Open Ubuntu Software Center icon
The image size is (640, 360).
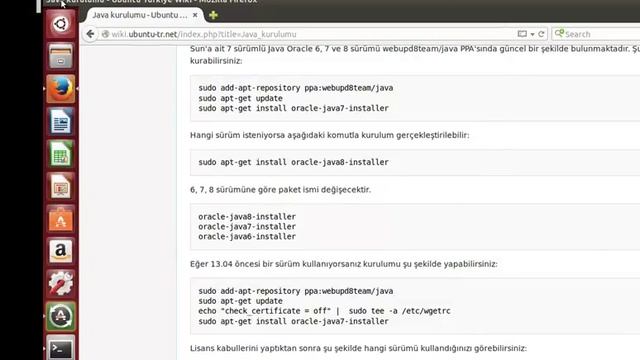click(x=60, y=219)
